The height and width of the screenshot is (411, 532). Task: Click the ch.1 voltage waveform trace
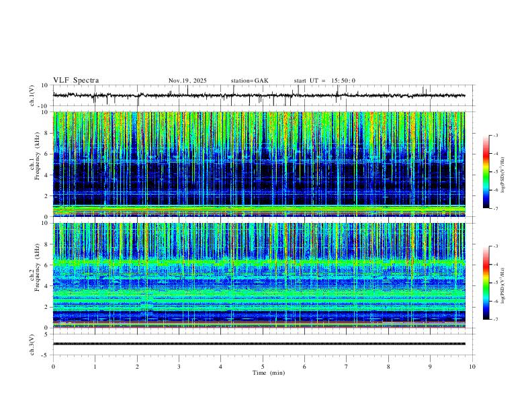[x=259, y=95]
